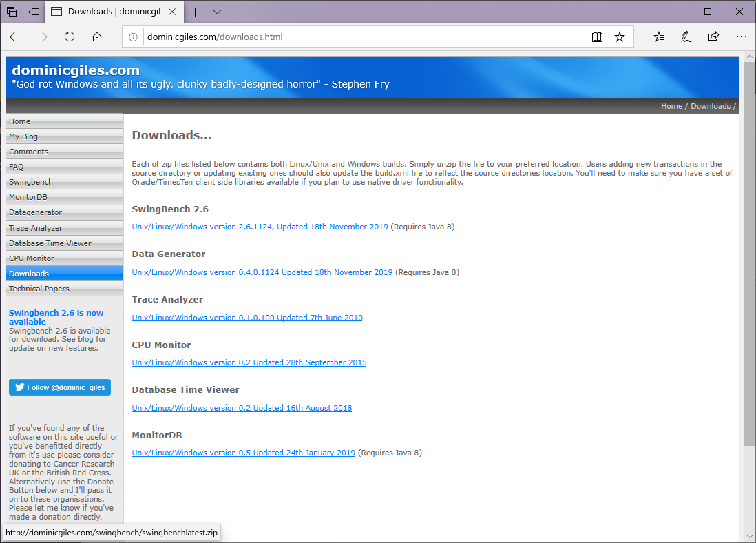Open reading view book icon
This screenshot has height=543, width=756.
[597, 37]
